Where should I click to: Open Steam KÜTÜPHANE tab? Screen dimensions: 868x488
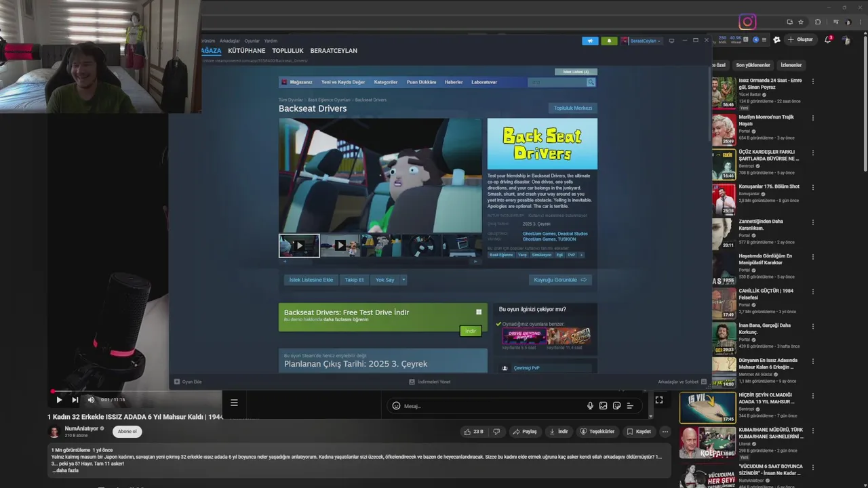pyautogui.click(x=247, y=51)
